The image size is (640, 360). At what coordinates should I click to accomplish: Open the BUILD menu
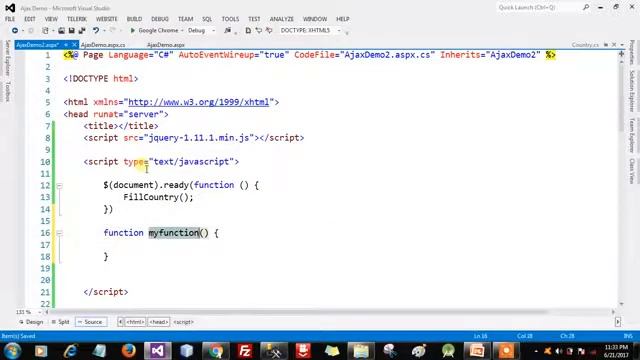134,19
